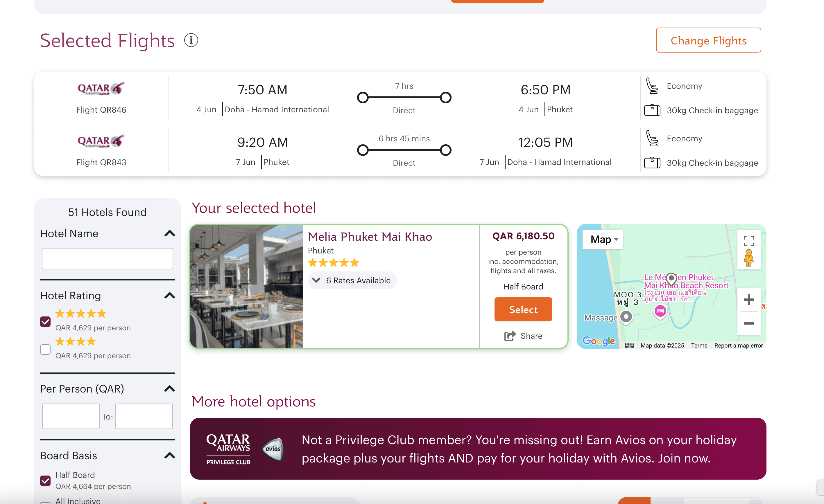Viewport: 824px width, 504px height.
Task: Click the pink hotel marker on map
Action: pos(660,311)
